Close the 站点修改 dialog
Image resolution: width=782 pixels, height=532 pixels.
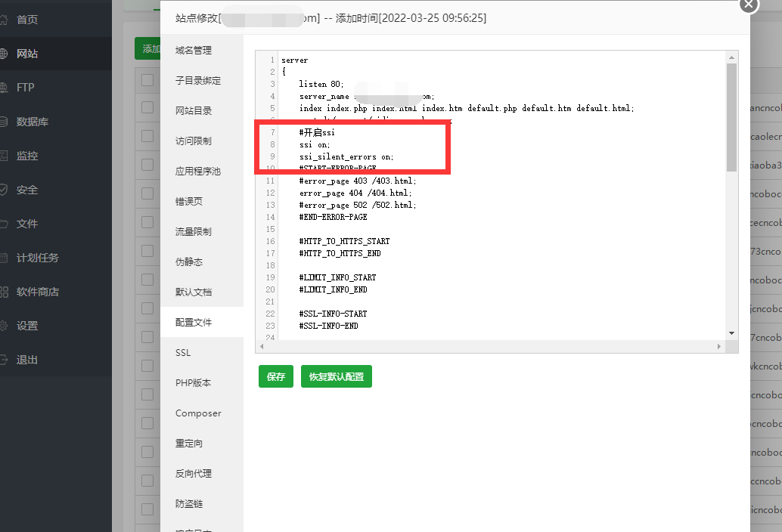point(748,5)
